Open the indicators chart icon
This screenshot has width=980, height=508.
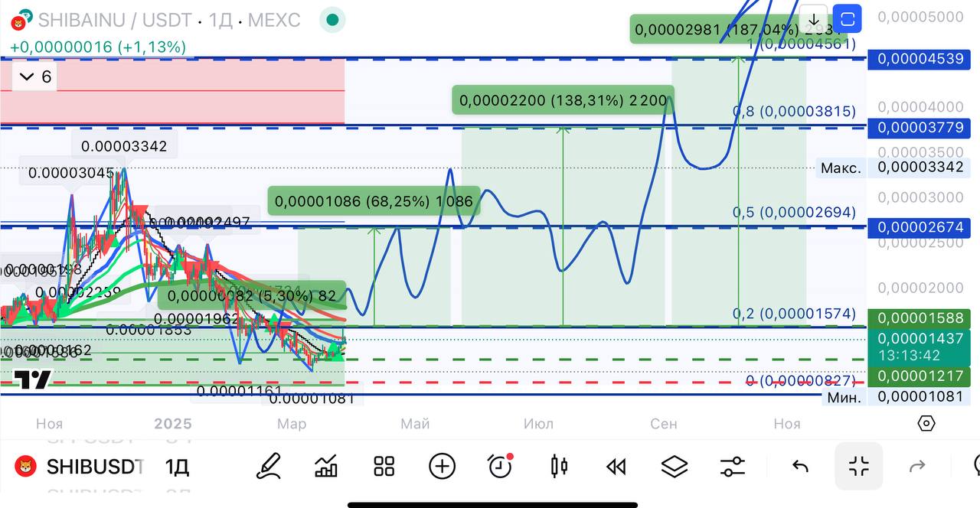[326, 466]
